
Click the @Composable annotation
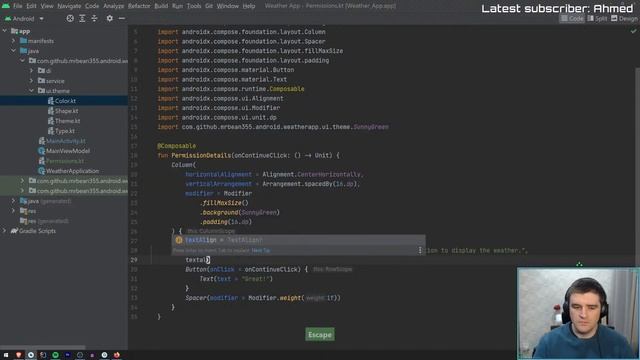(x=177, y=146)
